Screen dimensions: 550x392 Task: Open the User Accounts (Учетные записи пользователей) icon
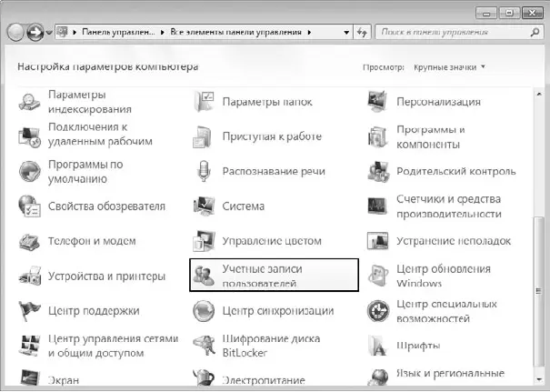click(x=205, y=276)
